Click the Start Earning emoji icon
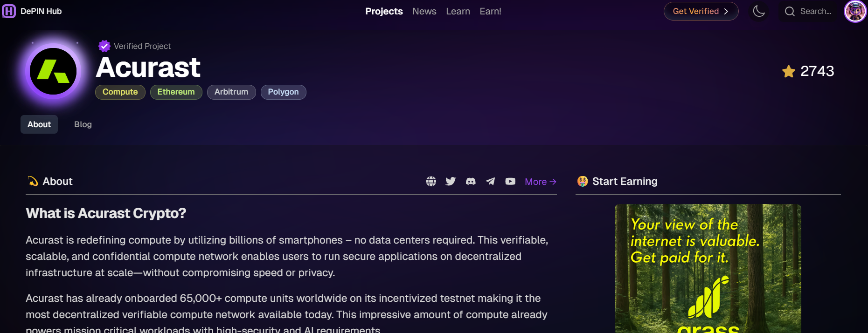This screenshot has width=868, height=333. pos(583,181)
